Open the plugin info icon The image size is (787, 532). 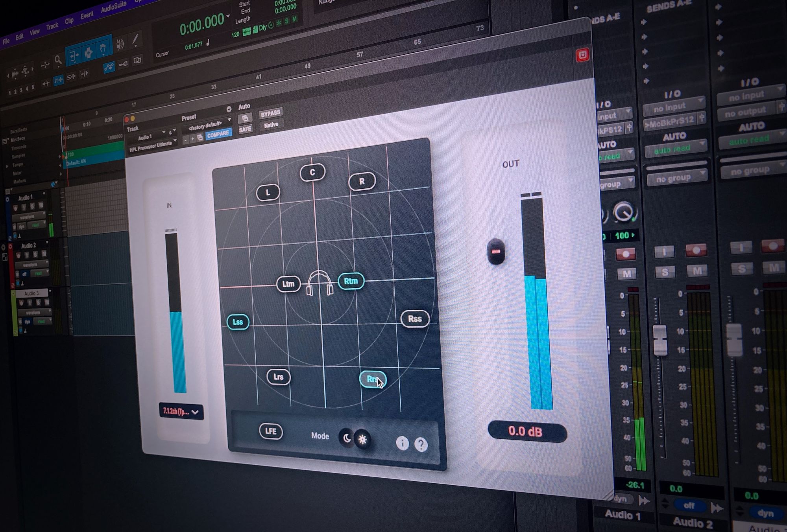click(402, 443)
